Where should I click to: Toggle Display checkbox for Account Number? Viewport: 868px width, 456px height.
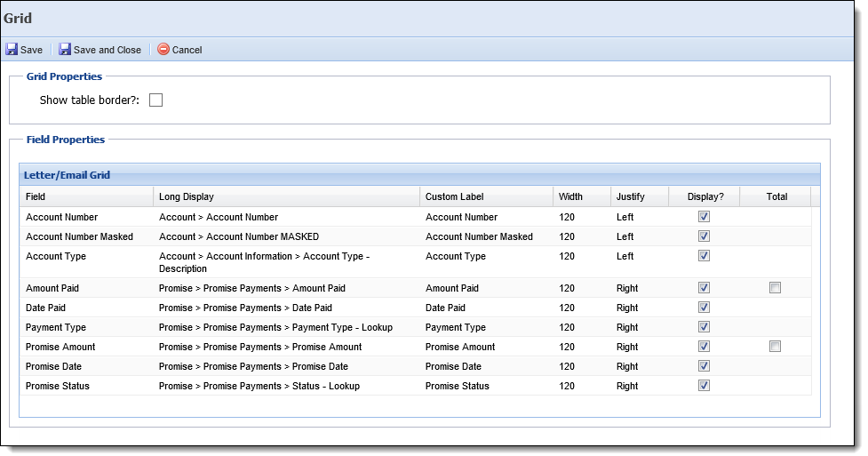click(x=705, y=217)
